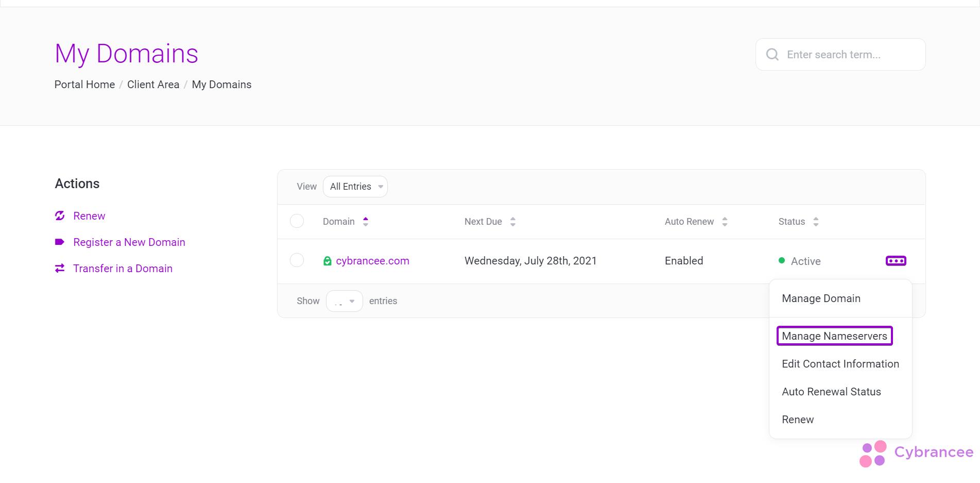Click the search magnifier icon
Image resolution: width=980 pixels, height=483 pixels.
[x=772, y=55]
